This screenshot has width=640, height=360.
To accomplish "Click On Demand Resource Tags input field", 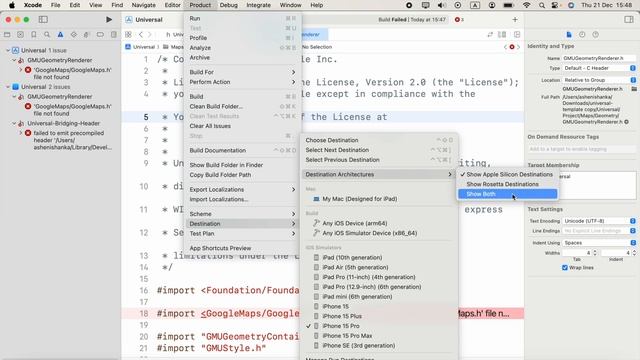I will point(582,149).
